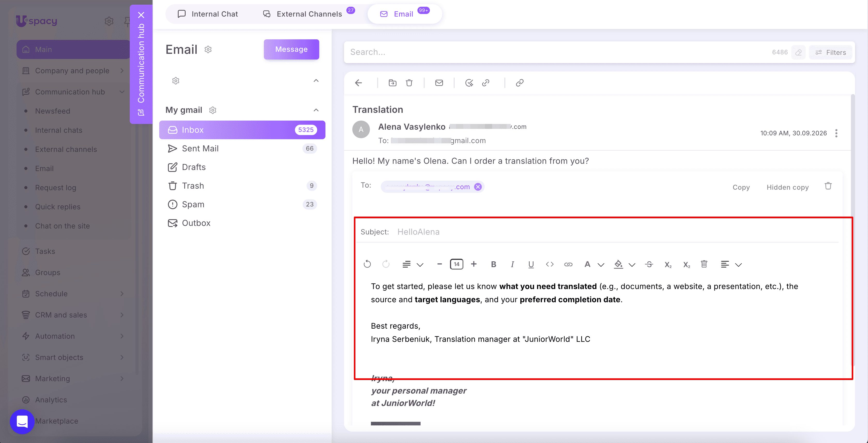
Task: Mark email unread with envelope icon
Action: click(439, 83)
